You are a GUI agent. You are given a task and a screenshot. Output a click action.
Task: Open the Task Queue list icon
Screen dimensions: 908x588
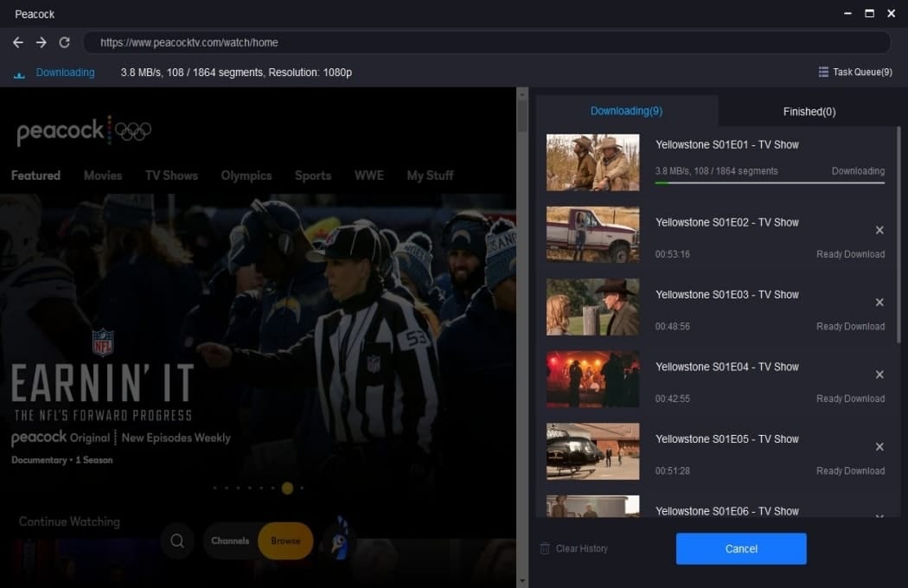pyautogui.click(x=823, y=72)
